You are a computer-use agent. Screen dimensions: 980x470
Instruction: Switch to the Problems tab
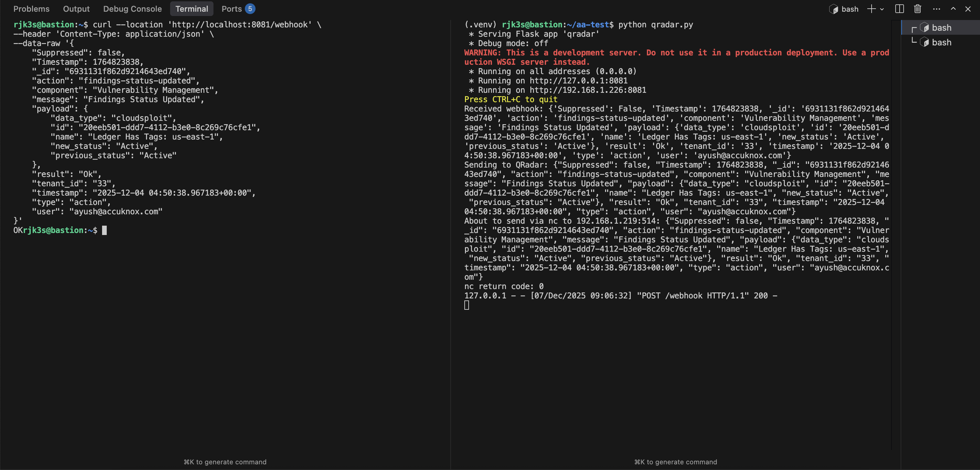point(31,9)
